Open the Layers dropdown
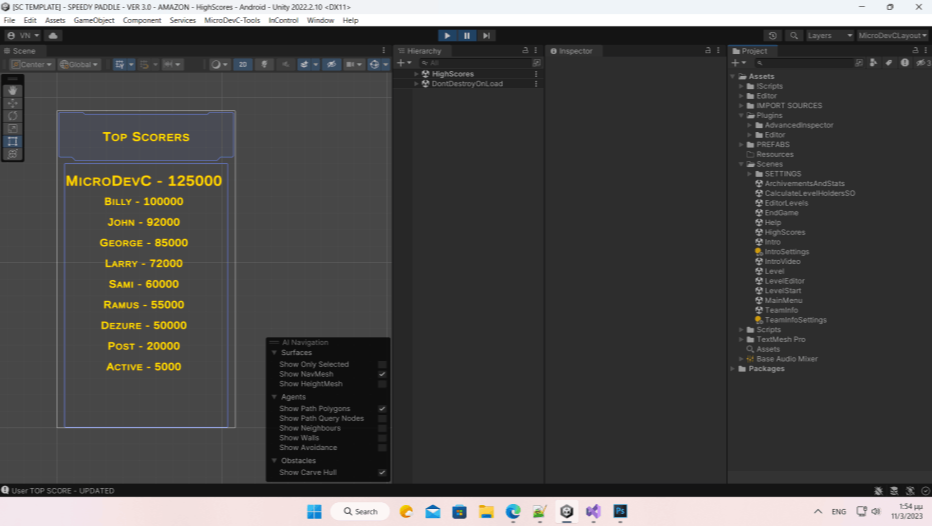The width and height of the screenshot is (932, 526). coord(829,36)
